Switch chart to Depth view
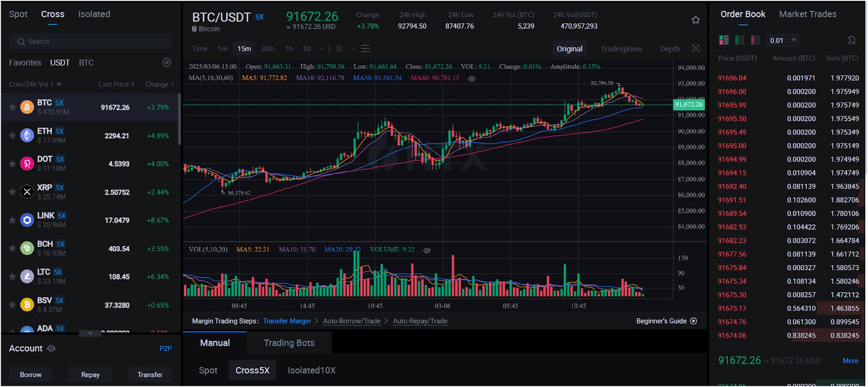 [669, 49]
